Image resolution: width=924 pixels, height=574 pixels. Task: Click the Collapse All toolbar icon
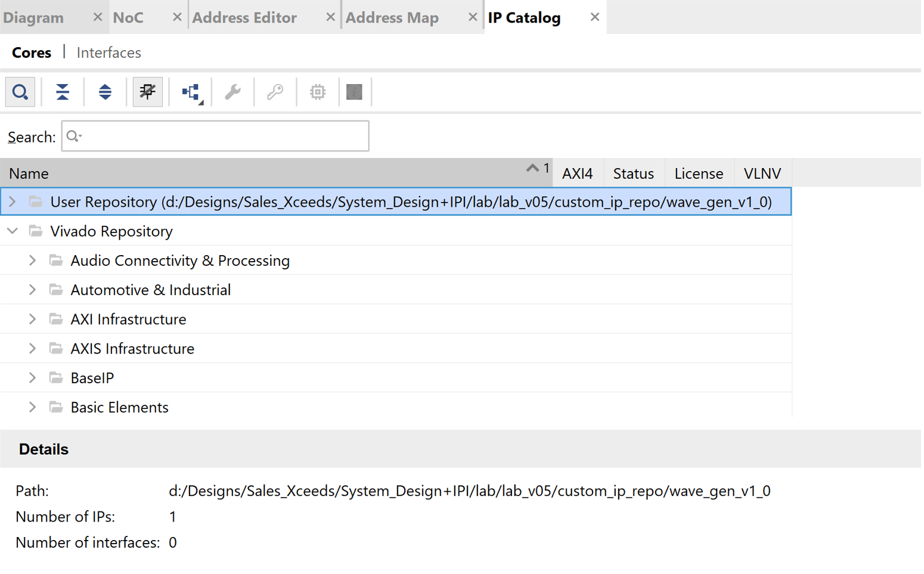pos(63,92)
